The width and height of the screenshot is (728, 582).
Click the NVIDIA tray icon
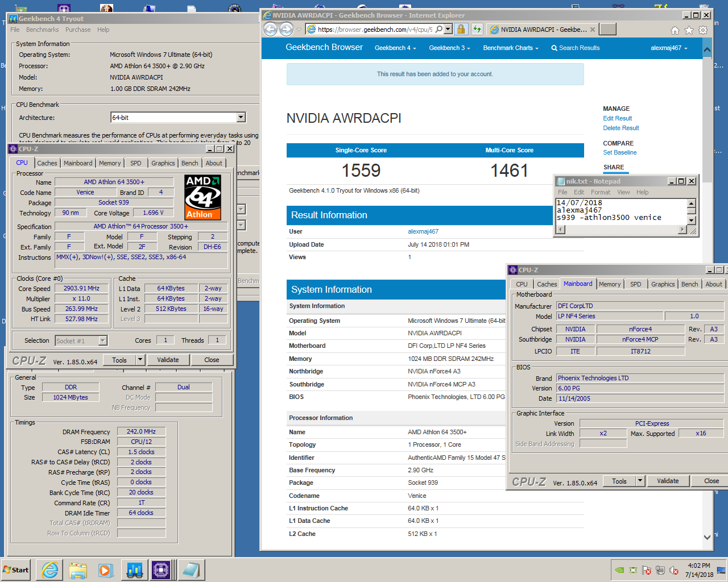point(619,570)
